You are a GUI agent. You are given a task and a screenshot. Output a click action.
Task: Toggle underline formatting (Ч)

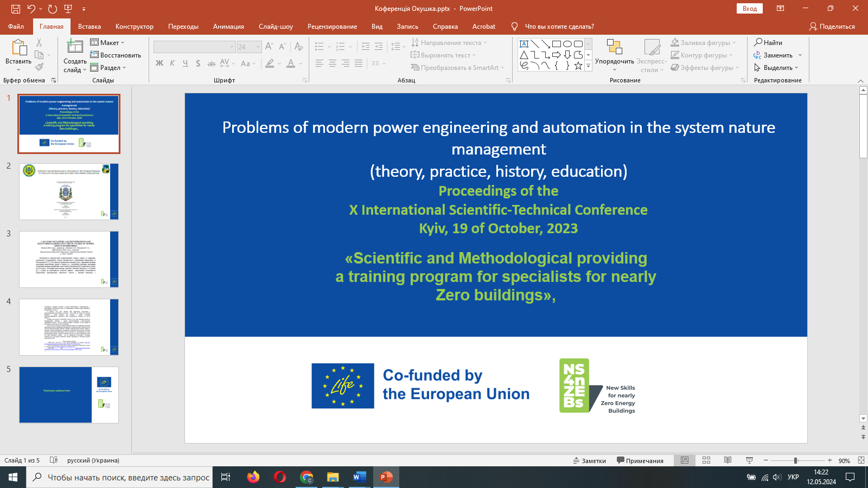coord(186,63)
